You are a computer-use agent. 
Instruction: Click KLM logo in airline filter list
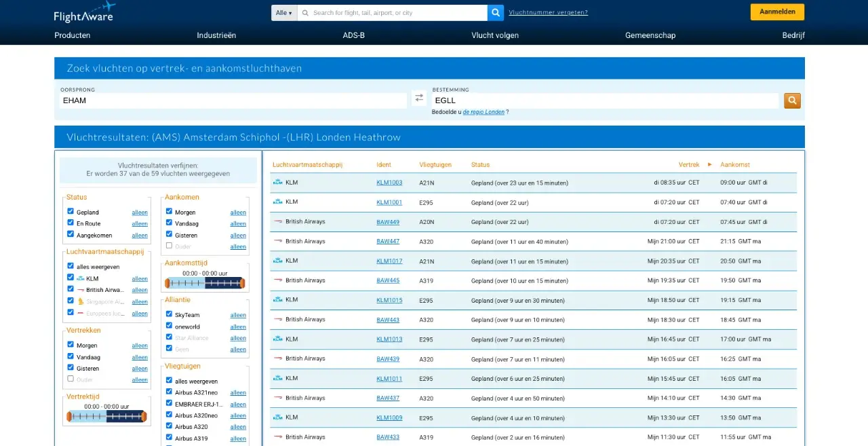pos(81,278)
